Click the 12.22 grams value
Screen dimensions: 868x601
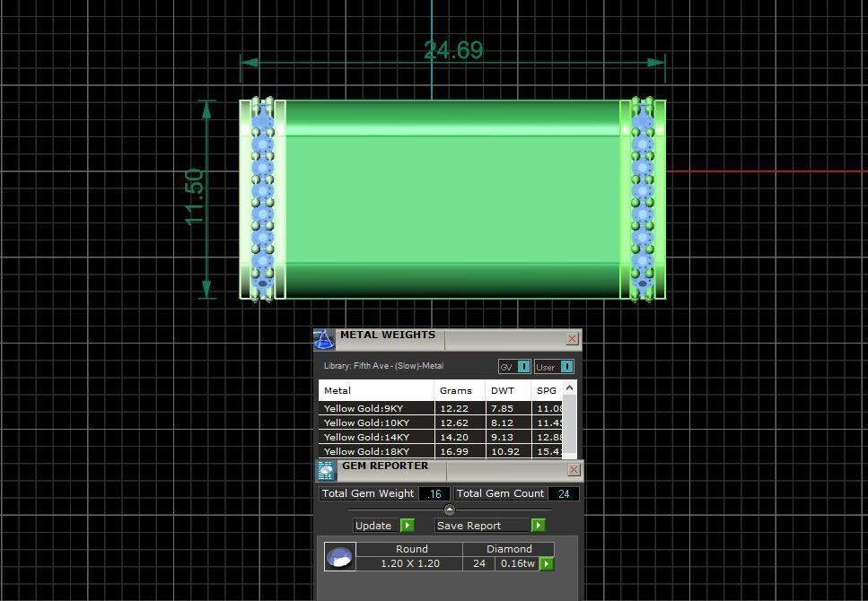tap(454, 408)
